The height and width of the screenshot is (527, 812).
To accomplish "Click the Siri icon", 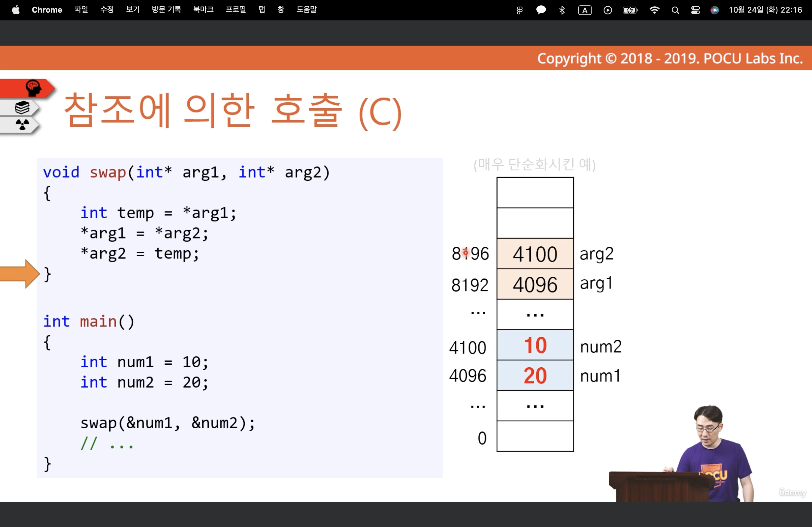I will pyautogui.click(x=714, y=10).
